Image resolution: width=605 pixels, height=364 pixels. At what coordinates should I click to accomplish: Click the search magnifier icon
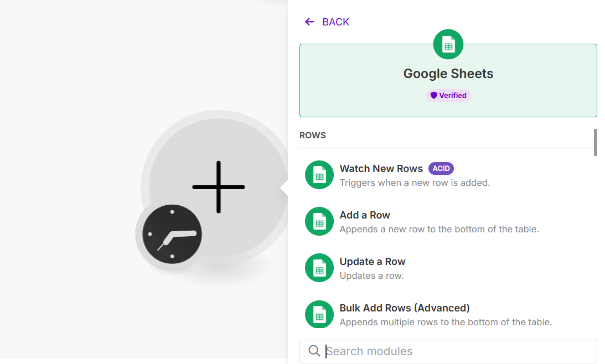[314, 351]
